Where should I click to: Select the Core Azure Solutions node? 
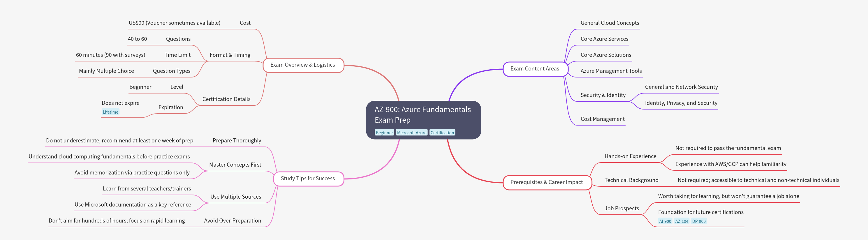(x=606, y=55)
